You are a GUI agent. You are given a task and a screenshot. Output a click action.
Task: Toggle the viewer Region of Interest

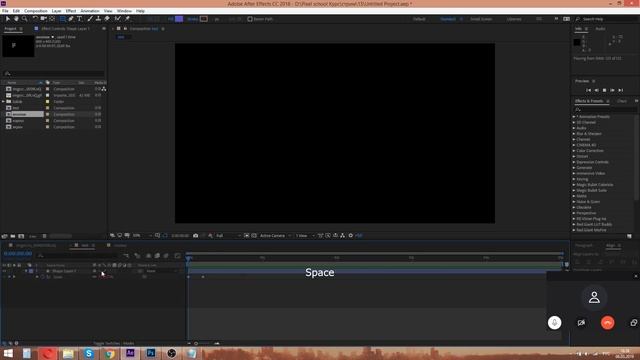coord(247,236)
